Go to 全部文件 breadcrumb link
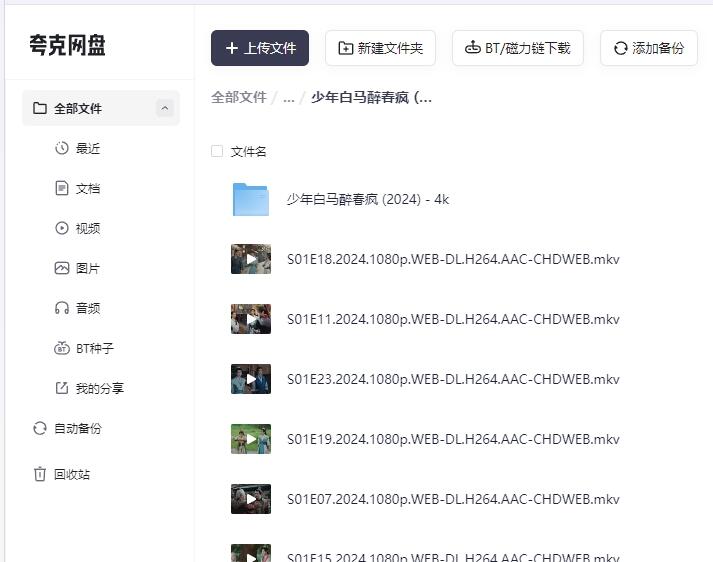The width and height of the screenshot is (713, 562). [239, 97]
